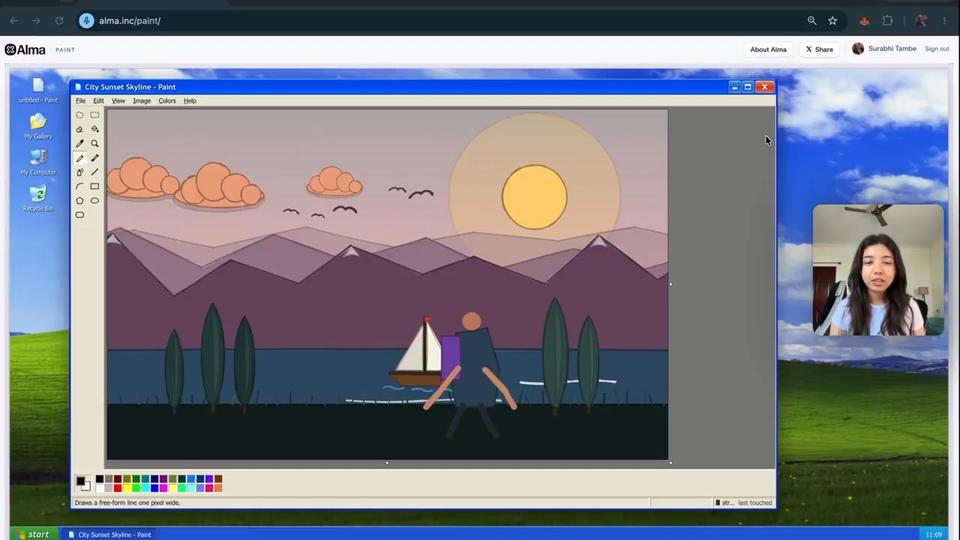This screenshot has height=540, width=960.
Task: Click the Sign out link
Action: pos(937,49)
